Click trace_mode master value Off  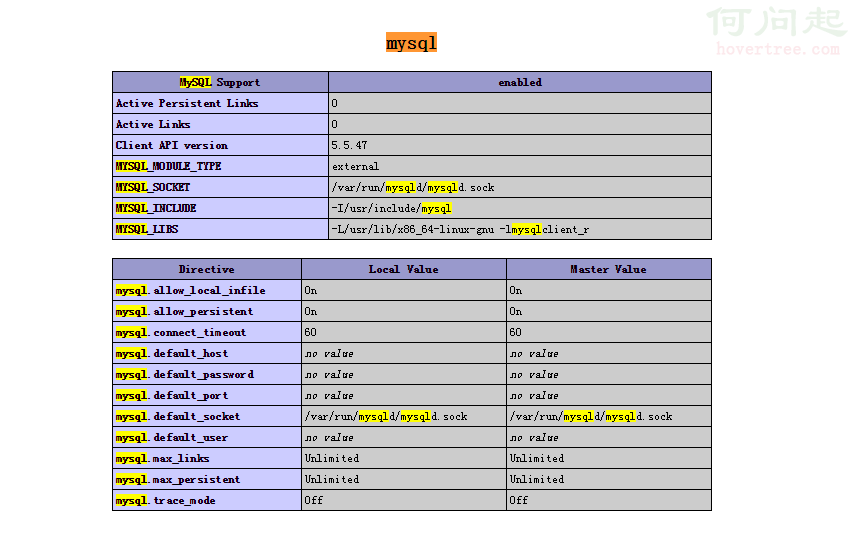pos(519,500)
